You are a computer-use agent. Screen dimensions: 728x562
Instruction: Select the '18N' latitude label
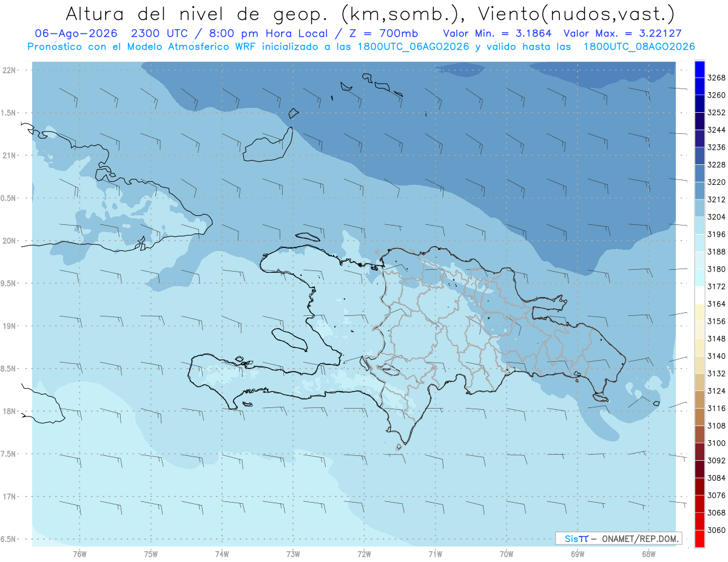pyautogui.click(x=8, y=411)
